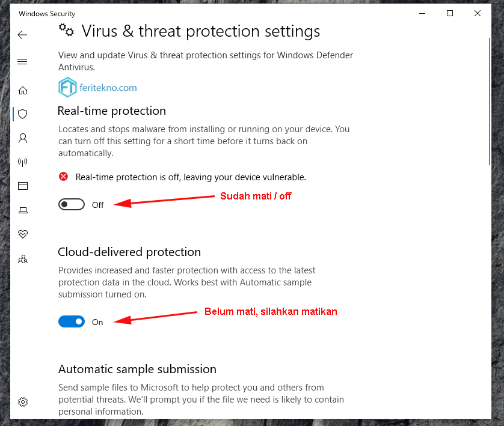
Task: Select Virus & threat protection shield icon
Action: [23, 114]
